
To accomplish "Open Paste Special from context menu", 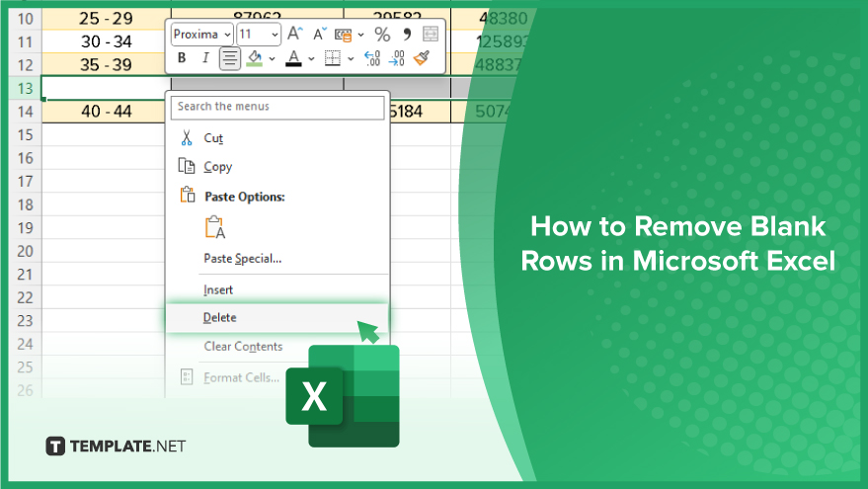I will coord(277,258).
